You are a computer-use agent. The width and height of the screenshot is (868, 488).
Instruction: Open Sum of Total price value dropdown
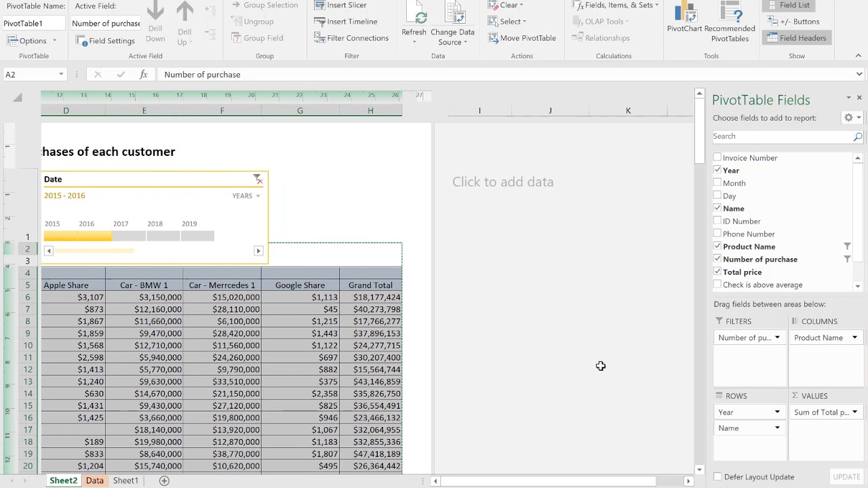pos(854,412)
